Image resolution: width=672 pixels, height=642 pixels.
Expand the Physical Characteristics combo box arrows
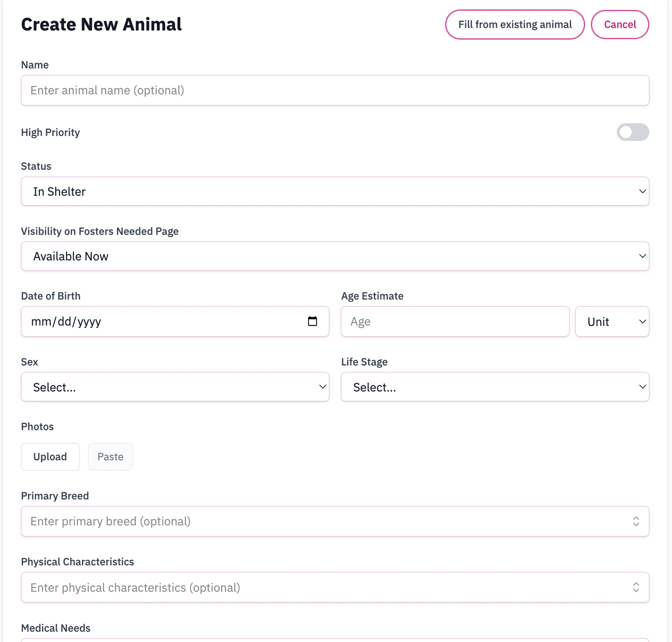coord(636,587)
